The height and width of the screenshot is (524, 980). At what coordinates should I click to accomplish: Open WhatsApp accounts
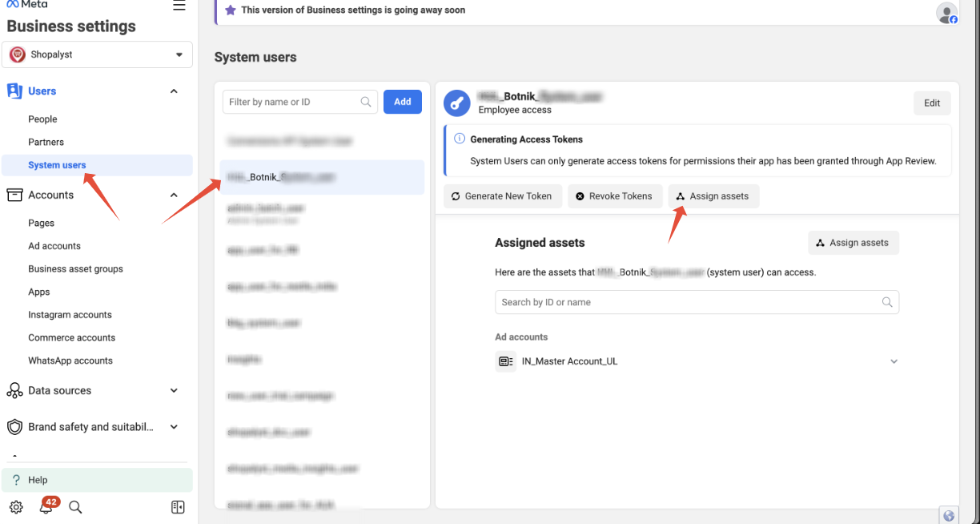70,361
